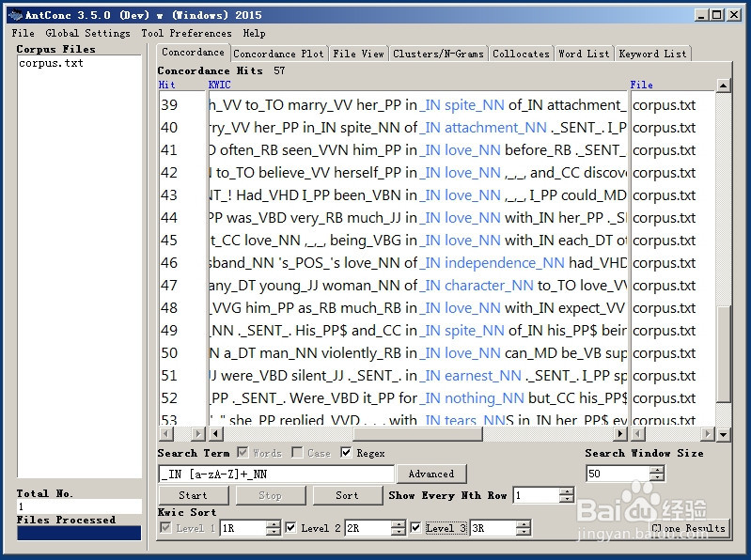The width and height of the screenshot is (751, 560).
Task: Toggle the Level 3 sort checkbox
Action: [x=415, y=527]
